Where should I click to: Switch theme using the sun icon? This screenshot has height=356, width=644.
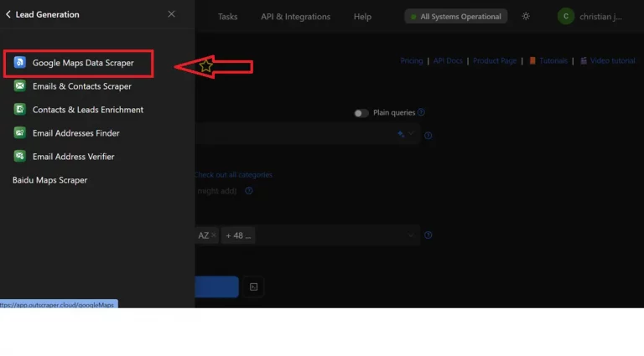point(526,17)
